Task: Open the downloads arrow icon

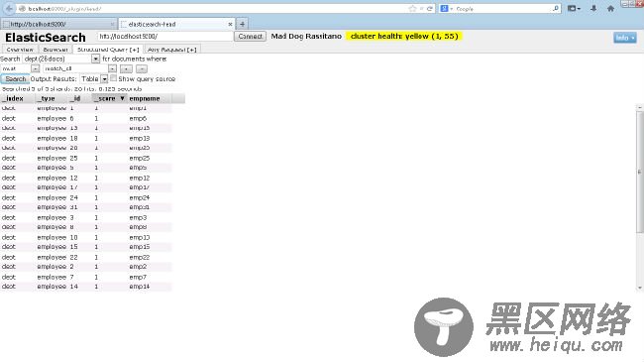Action: (x=593, y=8)
